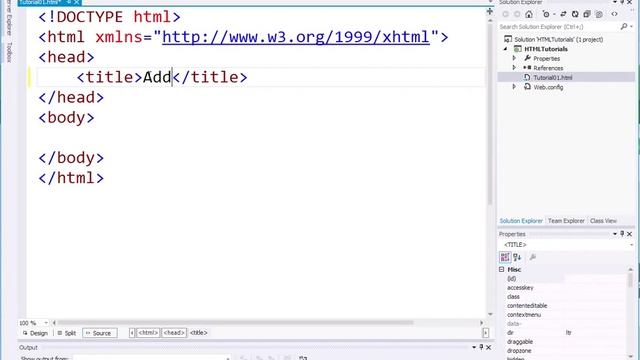Click the tag navigator right arrow button
The image size is (640, 360).
(485, 333)
